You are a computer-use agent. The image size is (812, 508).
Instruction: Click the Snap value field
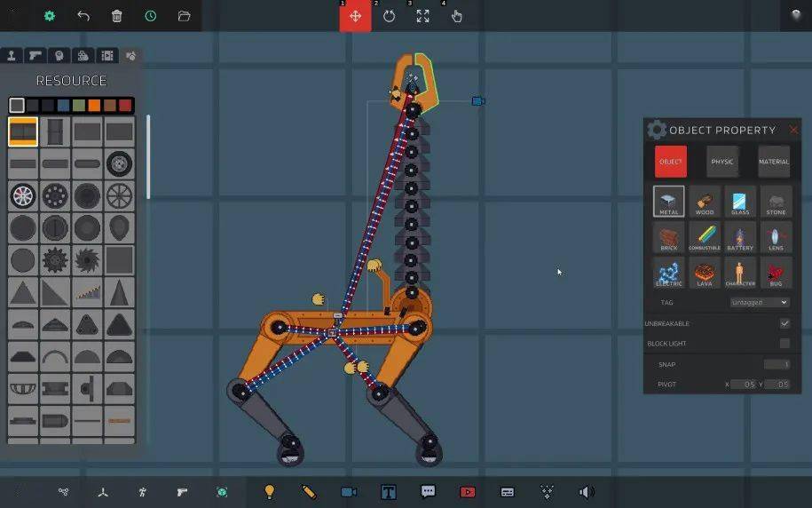777,364
